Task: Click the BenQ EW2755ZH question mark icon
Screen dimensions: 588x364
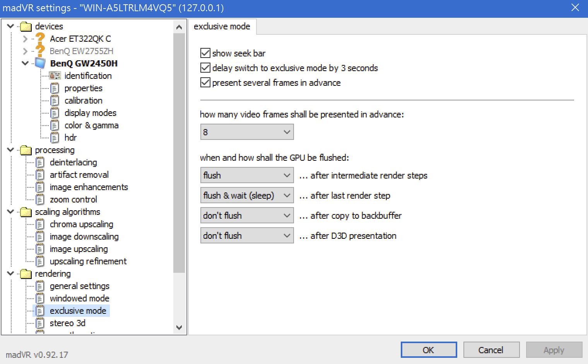Action: click(40, 51)
